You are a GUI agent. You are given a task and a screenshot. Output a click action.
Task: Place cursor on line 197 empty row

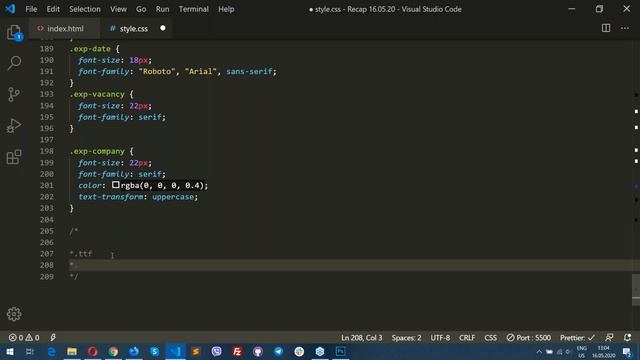(351, 140)
